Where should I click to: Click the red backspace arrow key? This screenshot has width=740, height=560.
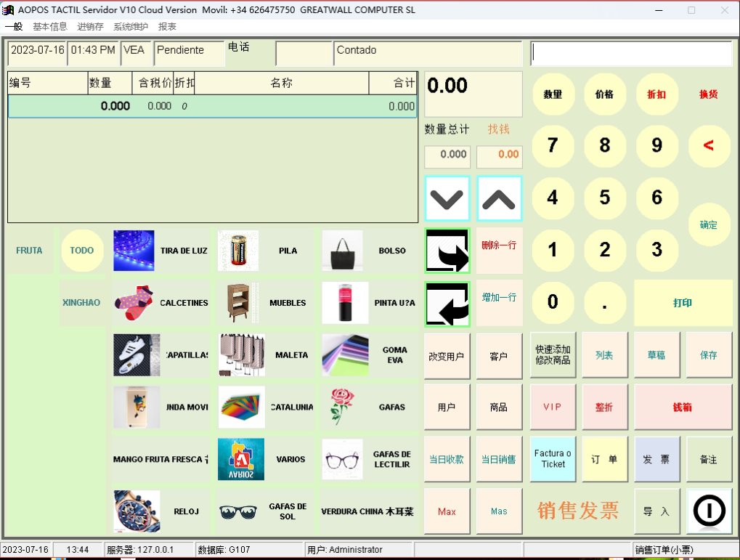(x=708, y=145)
